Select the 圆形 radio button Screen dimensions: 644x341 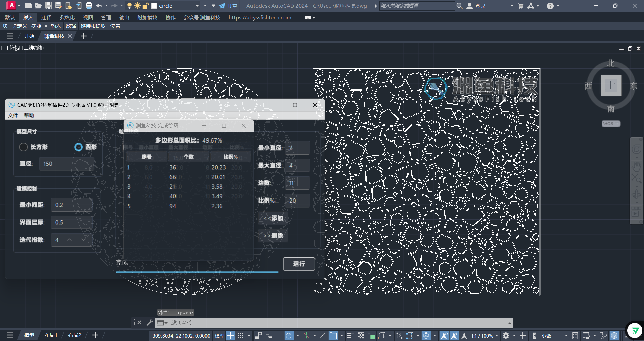[78, 147]
